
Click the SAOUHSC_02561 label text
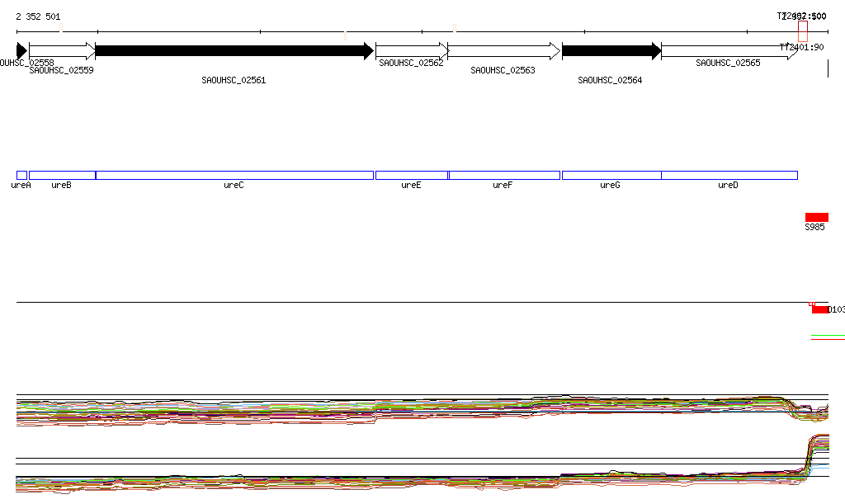234,80
